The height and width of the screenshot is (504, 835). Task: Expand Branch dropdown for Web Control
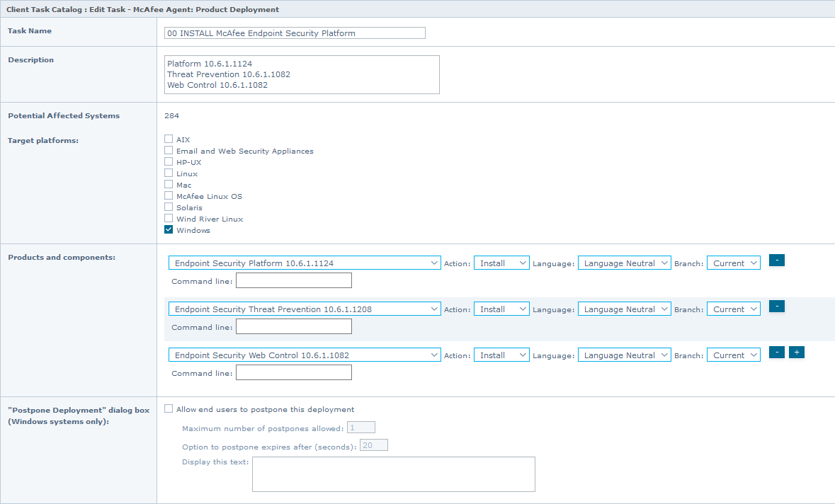733,355
